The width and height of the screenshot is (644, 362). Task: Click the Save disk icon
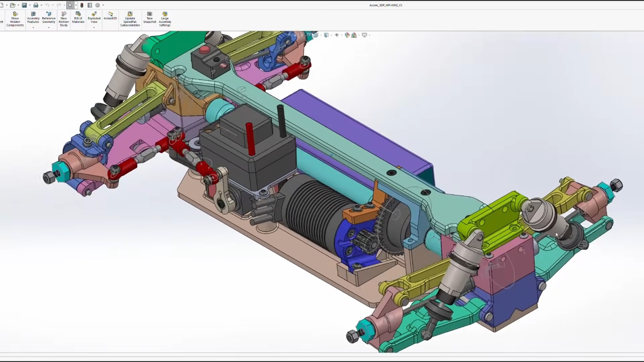[x=24, y=5]
